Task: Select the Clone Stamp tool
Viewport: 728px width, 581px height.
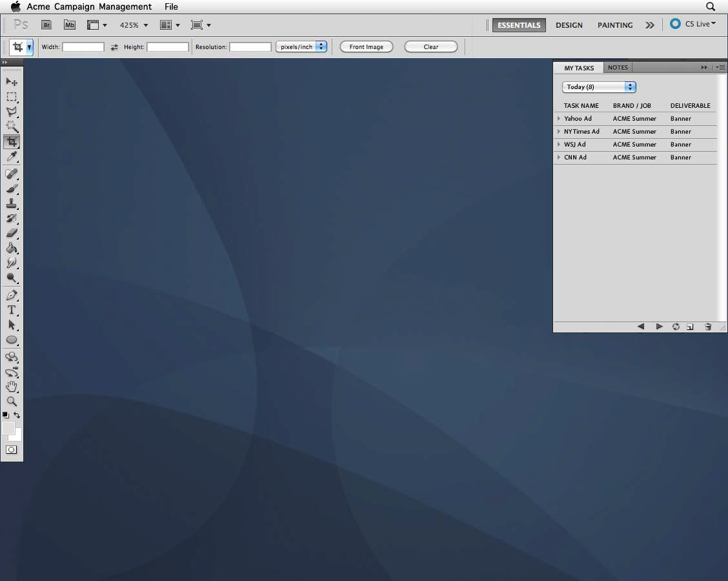Action: [x=12, y=203]
